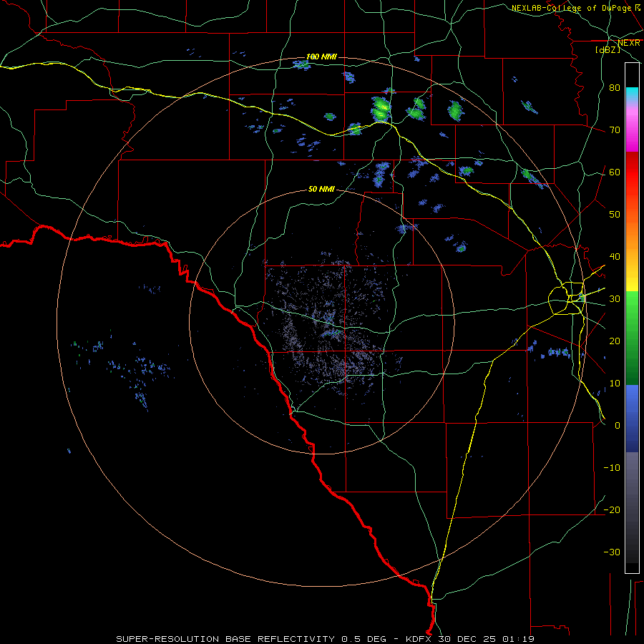Click the -30 value on the dBZ scale
Screen dimensions: 644x644
coord(612,552)
